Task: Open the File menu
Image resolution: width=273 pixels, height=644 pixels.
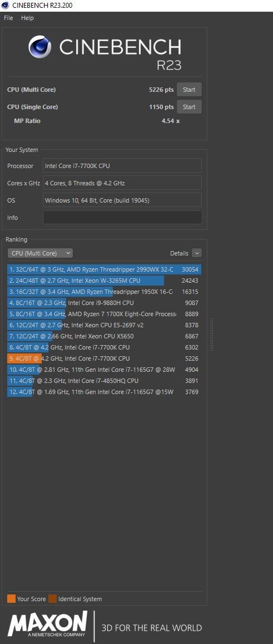Action: coord(9,18)
